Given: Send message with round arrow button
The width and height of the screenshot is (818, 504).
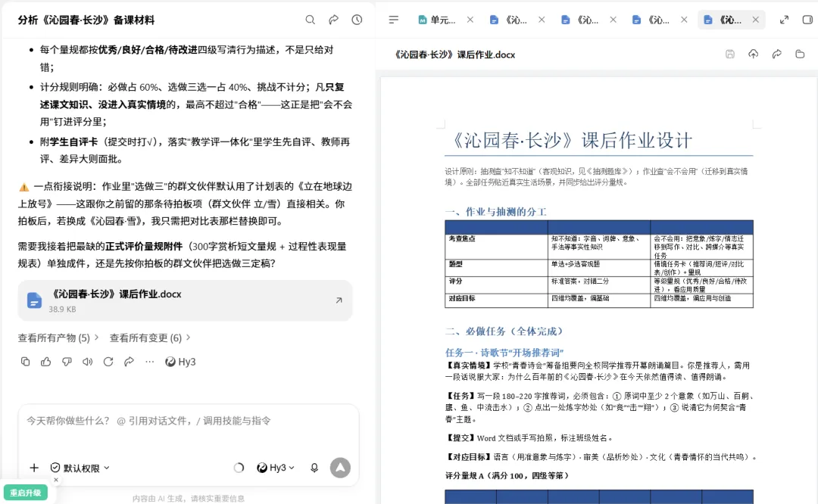Looking at the screenshot, I should coord(340,468).
